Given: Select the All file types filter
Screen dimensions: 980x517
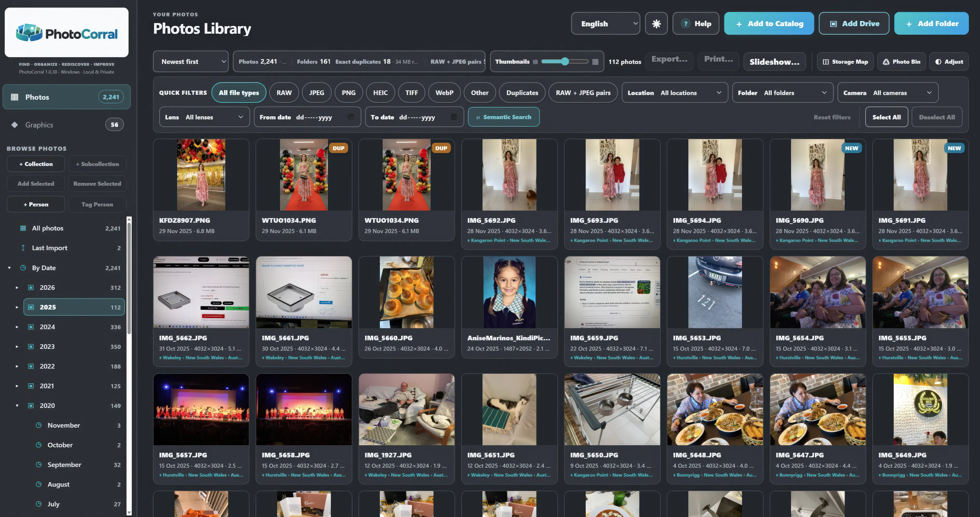Looking at the screenshot, I should (x=239, y=93).
